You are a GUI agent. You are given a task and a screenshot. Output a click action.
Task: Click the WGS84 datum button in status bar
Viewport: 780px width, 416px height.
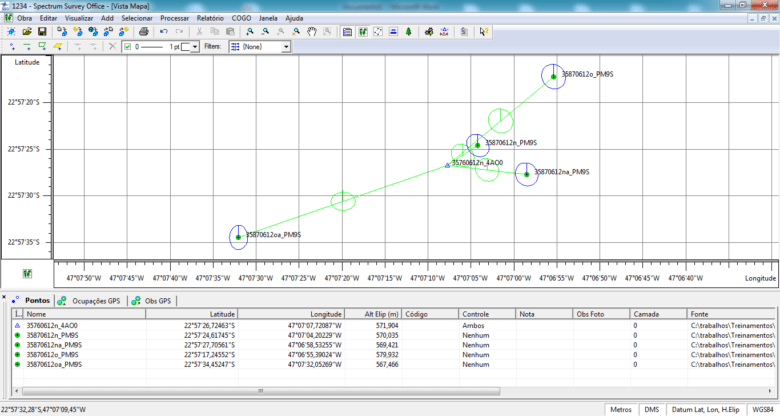tap(762, 409)
